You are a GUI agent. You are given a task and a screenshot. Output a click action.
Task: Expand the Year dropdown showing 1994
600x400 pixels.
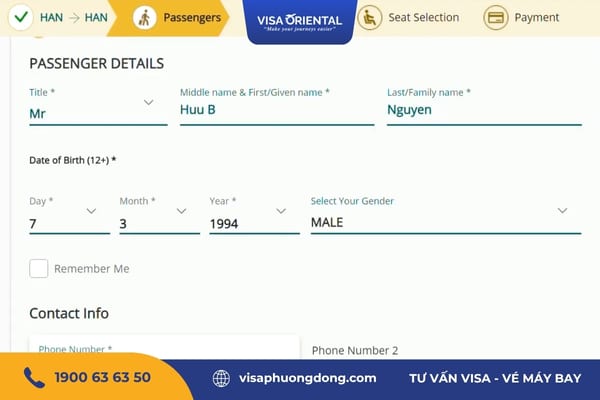(x=254, y=217)
